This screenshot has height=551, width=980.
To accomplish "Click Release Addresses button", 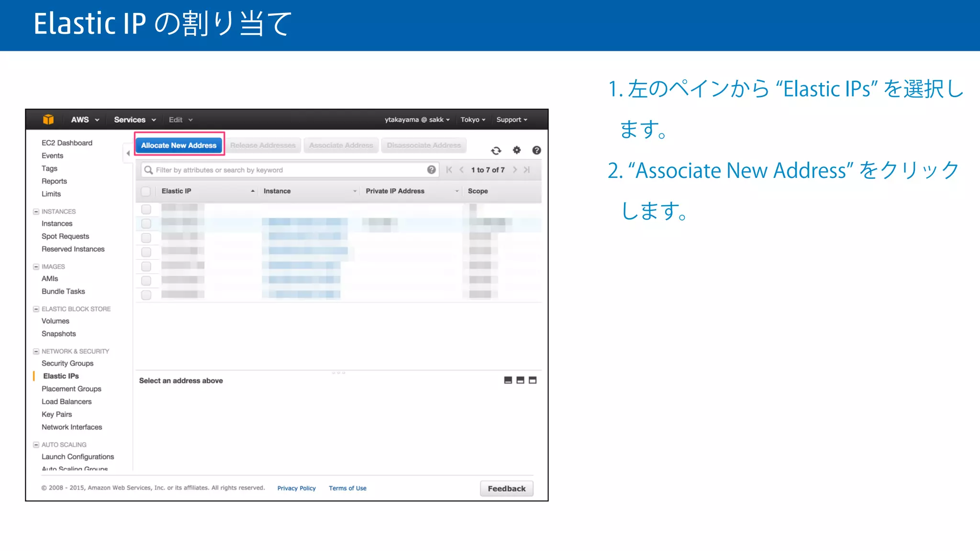I will point(263,145).
